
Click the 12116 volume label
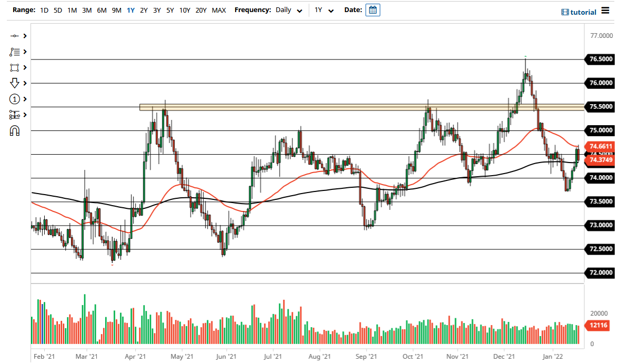coord(597,325)
